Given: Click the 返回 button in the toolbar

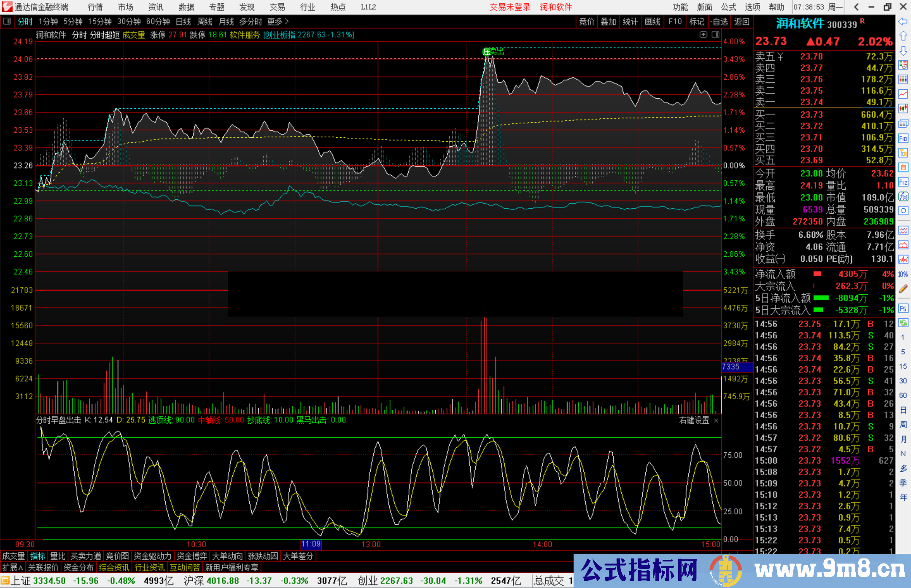Looking at the screenshot, I should coord(741,21).
